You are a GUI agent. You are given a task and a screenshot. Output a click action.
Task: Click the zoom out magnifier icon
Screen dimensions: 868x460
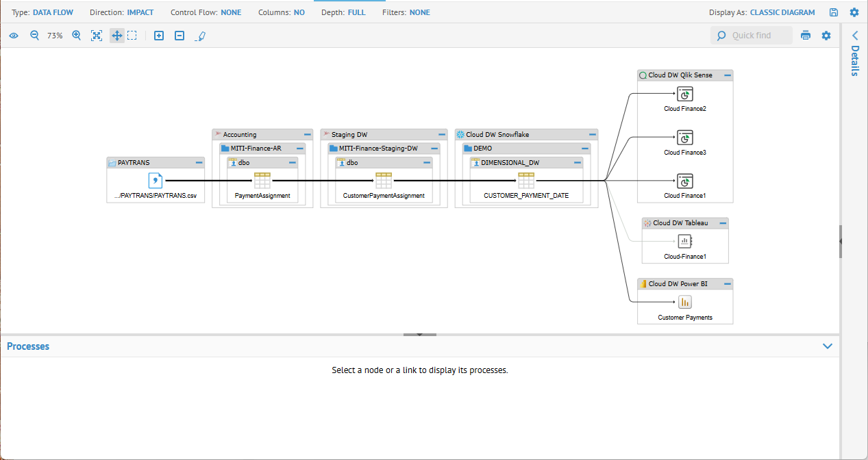tap(34, 36)
